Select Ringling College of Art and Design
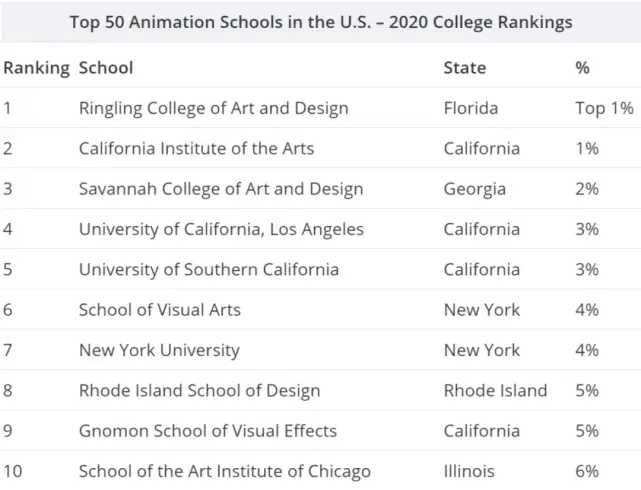The height and width of the screenshot is (490, 641). (213, 108)
